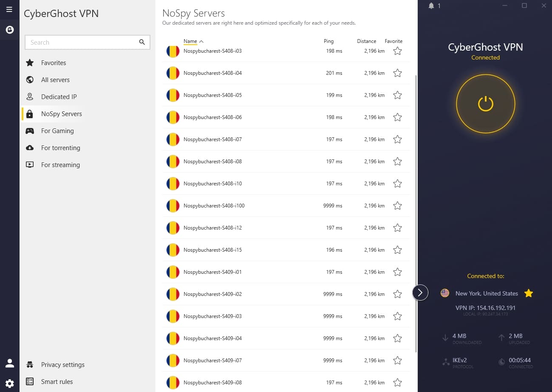
Task: Toggle favorite star for Nospybucharest-S409-i07
Action: click(x=397, y=361)
